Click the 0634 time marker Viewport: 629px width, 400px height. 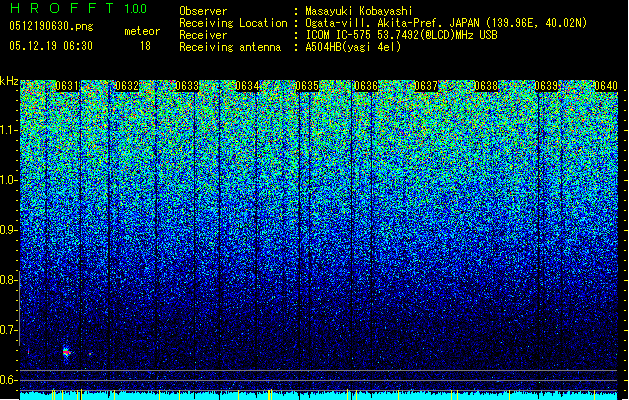(x=247, y=86)
